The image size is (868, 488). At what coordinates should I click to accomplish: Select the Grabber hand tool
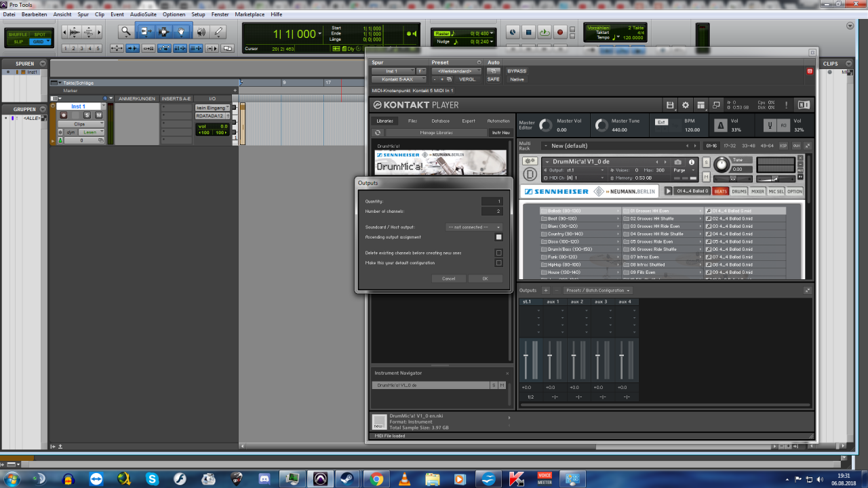pyautogui.click(x=182, y=32)
